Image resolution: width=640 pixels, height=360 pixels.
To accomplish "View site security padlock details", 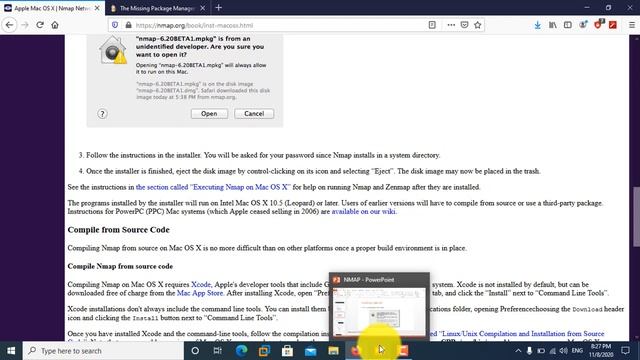I will point(129,25).
